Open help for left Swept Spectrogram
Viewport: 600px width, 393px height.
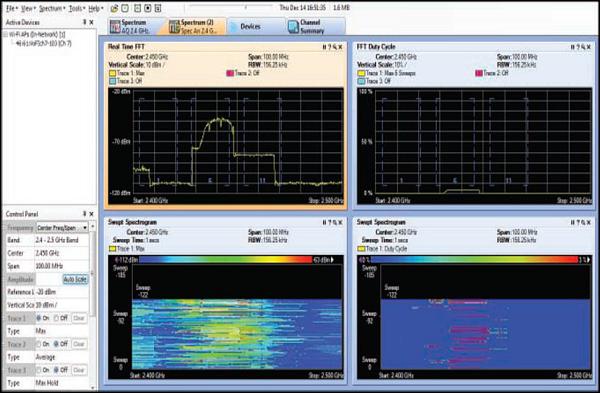tap(329, 222)
